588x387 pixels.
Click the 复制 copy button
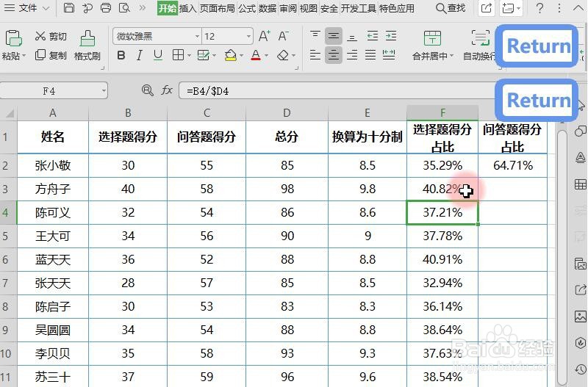[51, 56]
